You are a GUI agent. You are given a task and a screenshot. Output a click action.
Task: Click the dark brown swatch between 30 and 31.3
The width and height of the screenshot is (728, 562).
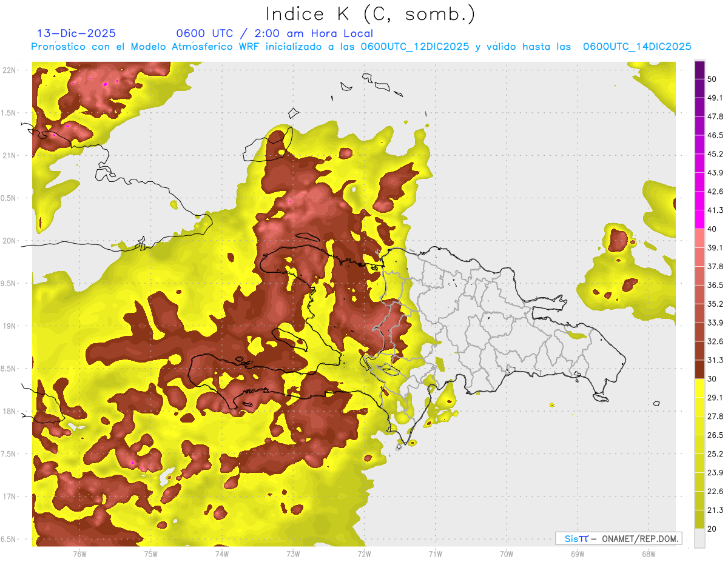(699, 370)
